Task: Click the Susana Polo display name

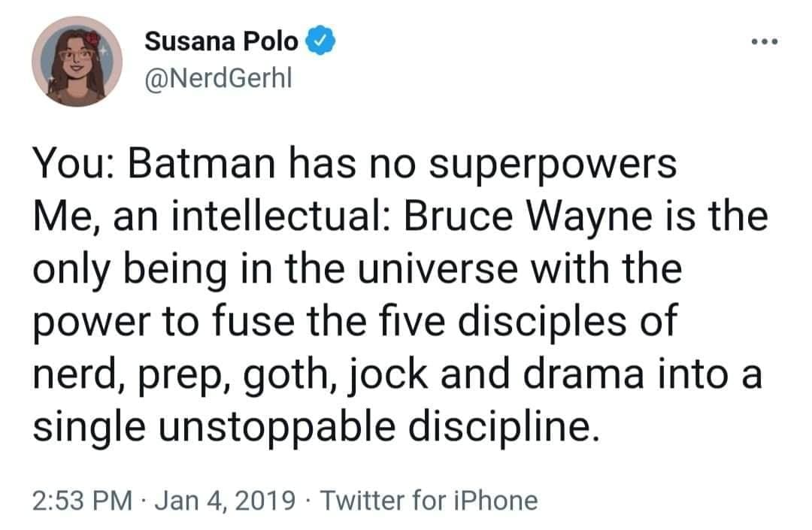Action: point(221,41)
